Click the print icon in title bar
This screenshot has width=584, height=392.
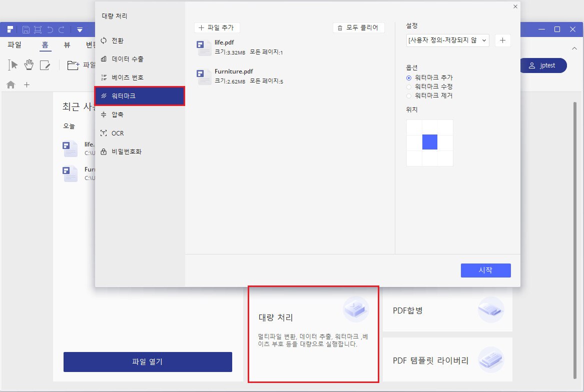(x=38, y=30)
